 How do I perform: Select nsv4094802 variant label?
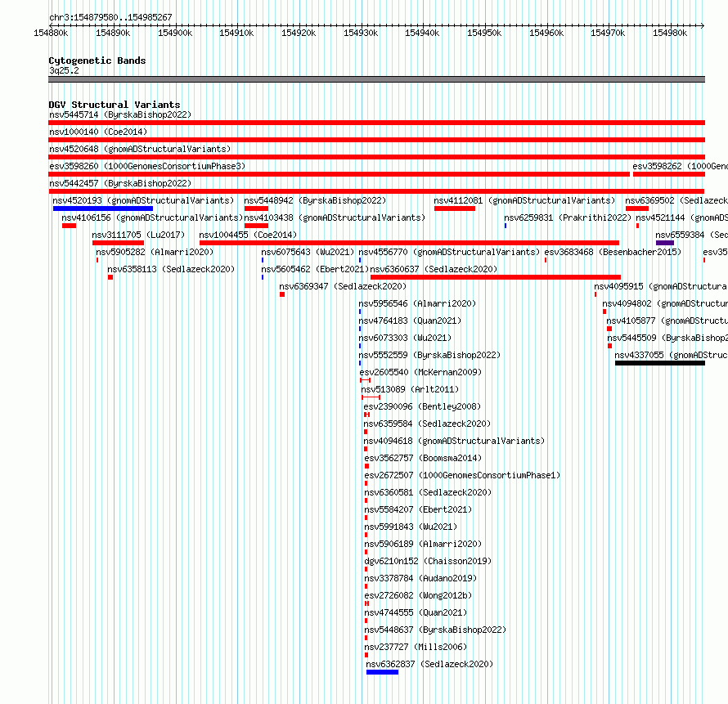(665, 303)
